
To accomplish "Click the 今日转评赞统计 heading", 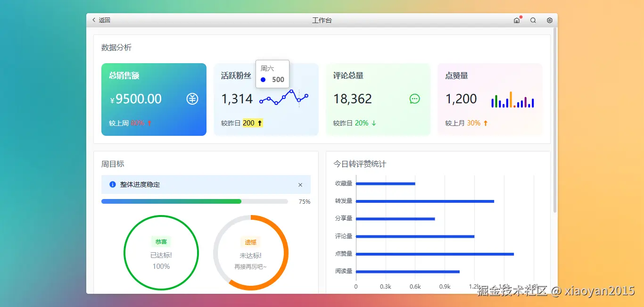I will 360,164.
